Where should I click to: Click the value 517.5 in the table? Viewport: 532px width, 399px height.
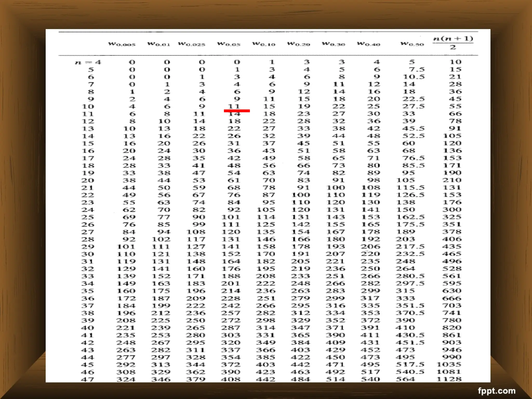pyautogui.click(x=410, y=364)
